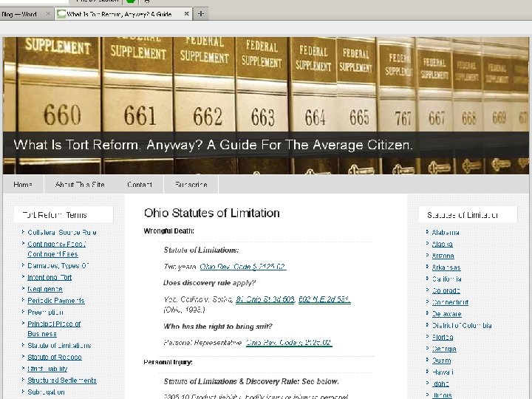Select District of Columbia in the list
Image resolution: width=532 pixels, height=399 pixels.
pos(462,325)
